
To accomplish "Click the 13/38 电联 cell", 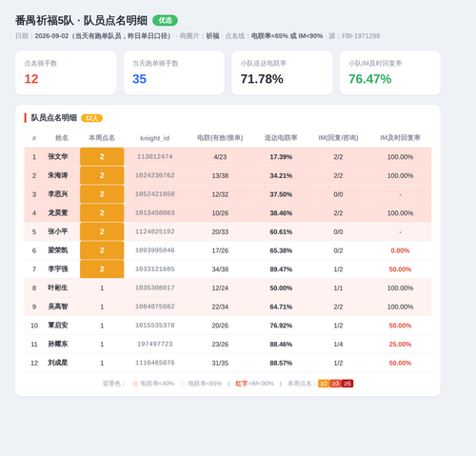I will pos(220,175).
